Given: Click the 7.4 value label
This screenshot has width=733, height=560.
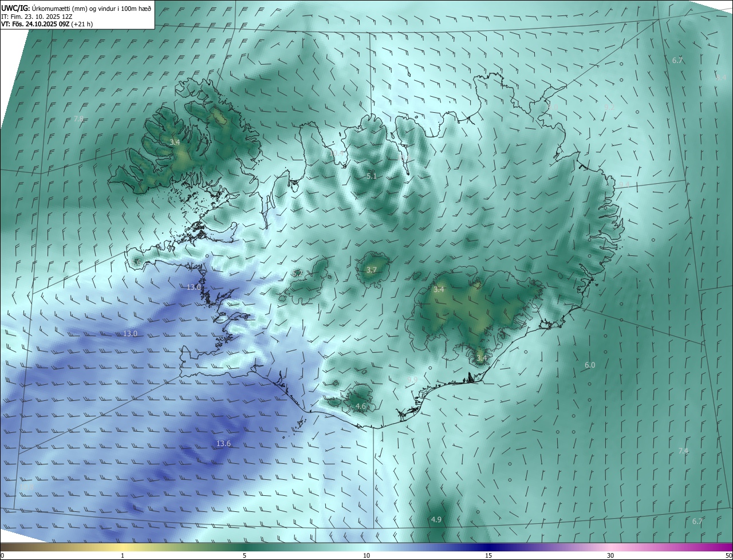Looking at the screenshot, I should point(683,451).
